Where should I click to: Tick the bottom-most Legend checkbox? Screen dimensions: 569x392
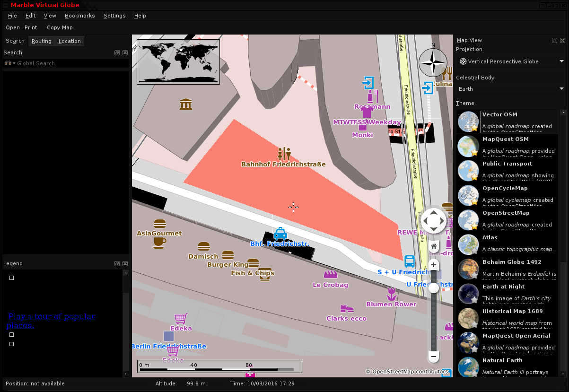(x=12, y=344)
